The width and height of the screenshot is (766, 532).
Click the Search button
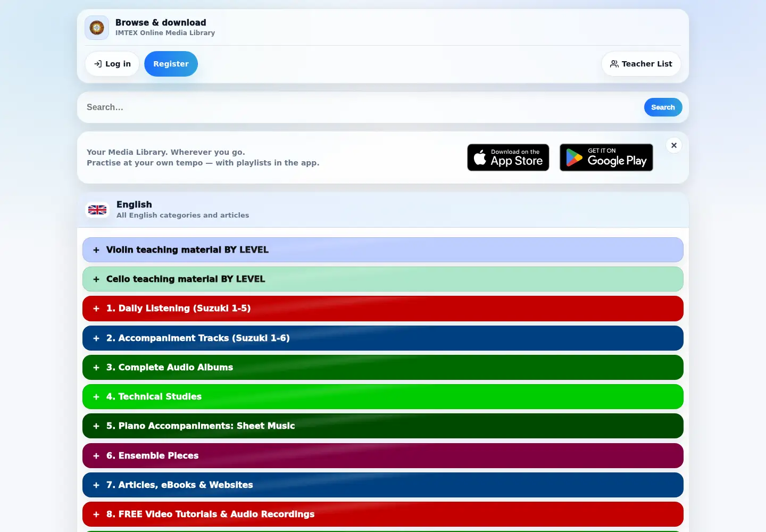pyautogui.click(x=663, y=107)
